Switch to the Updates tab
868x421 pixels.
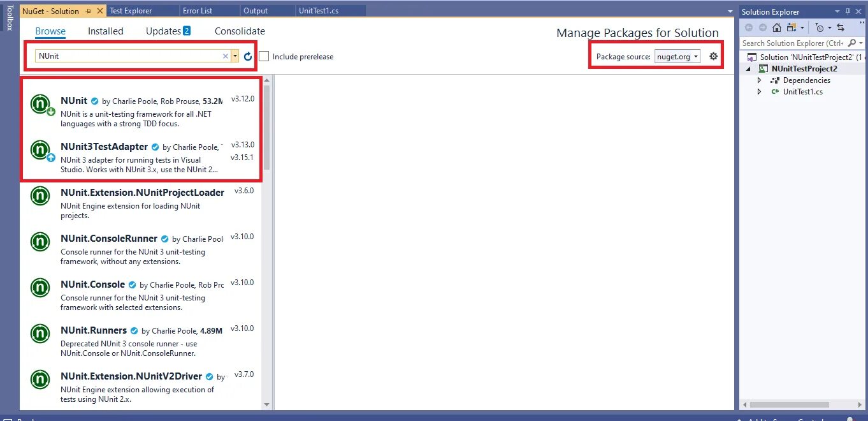(x=168, y=31)
